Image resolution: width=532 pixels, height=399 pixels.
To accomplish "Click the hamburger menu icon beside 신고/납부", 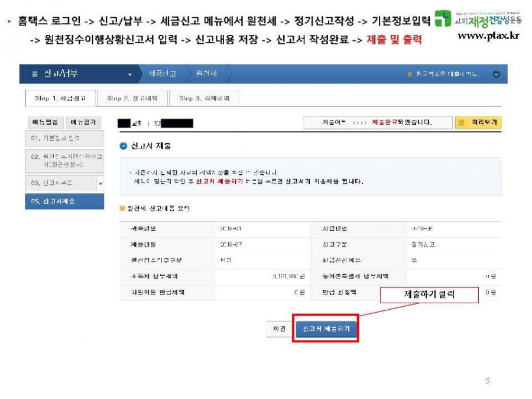I will [x=35, y=74].
